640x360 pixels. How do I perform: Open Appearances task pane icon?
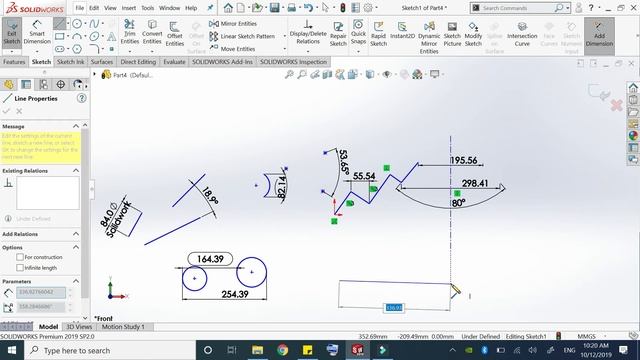[x=633, y=135]
